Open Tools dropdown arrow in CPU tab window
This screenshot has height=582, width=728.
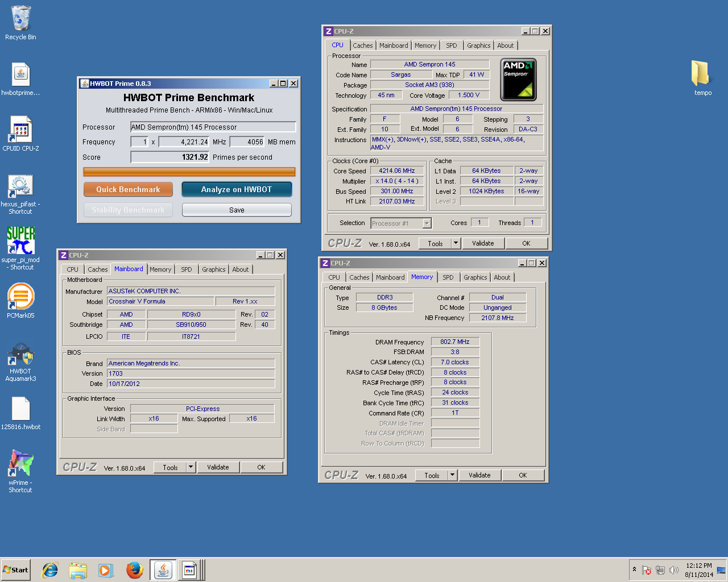point(456,243)
